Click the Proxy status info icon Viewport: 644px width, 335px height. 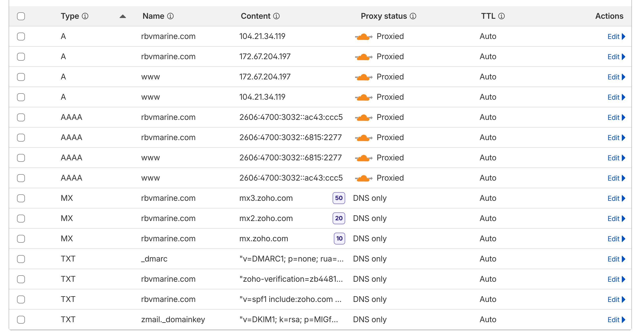click(413, 16)
